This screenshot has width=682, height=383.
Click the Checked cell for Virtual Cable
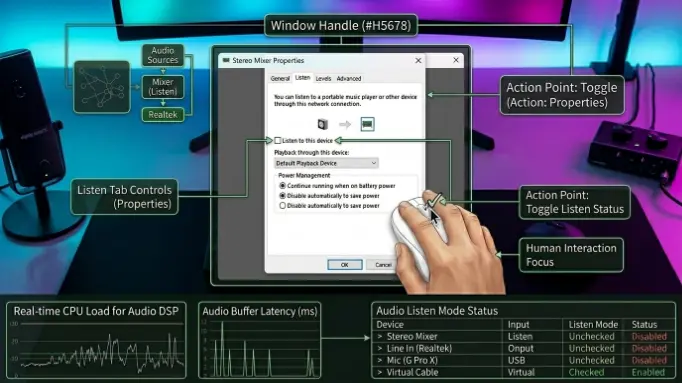tap(586, 372)
